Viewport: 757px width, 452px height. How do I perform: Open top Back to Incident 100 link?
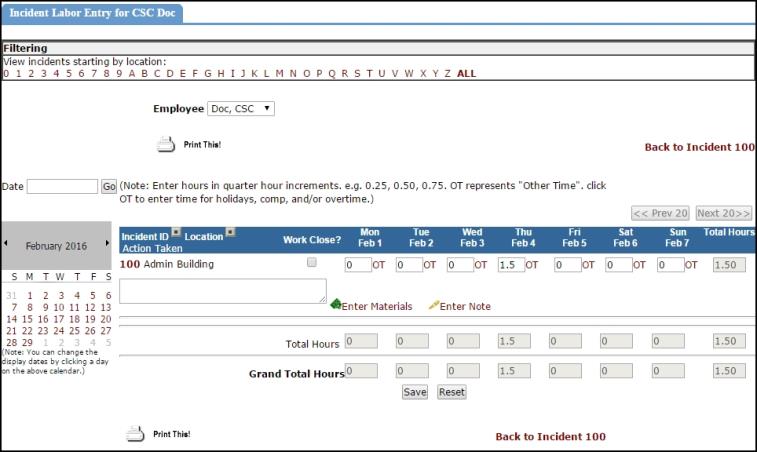[700, 147]
